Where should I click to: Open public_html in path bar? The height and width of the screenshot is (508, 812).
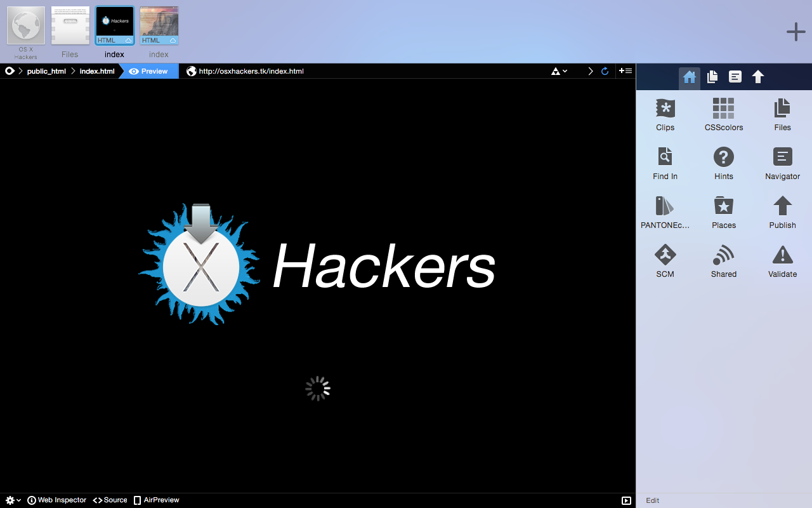(46, 71)
